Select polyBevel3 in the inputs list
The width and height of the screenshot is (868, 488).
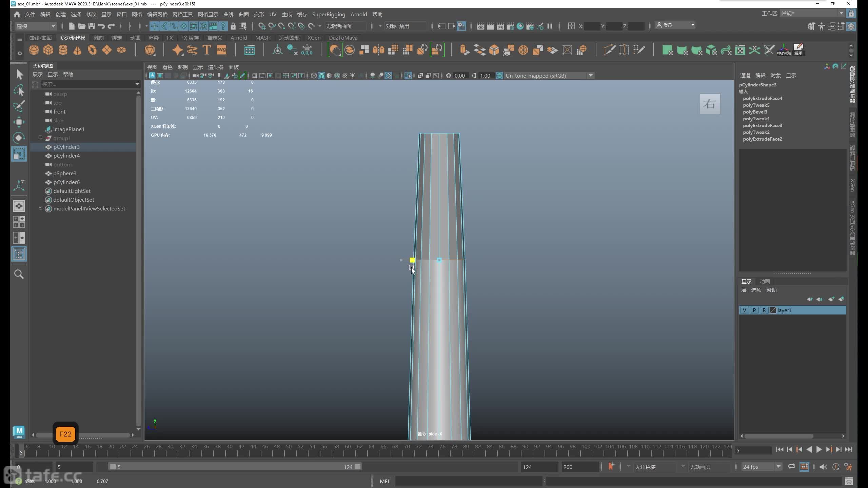[755, 112]
